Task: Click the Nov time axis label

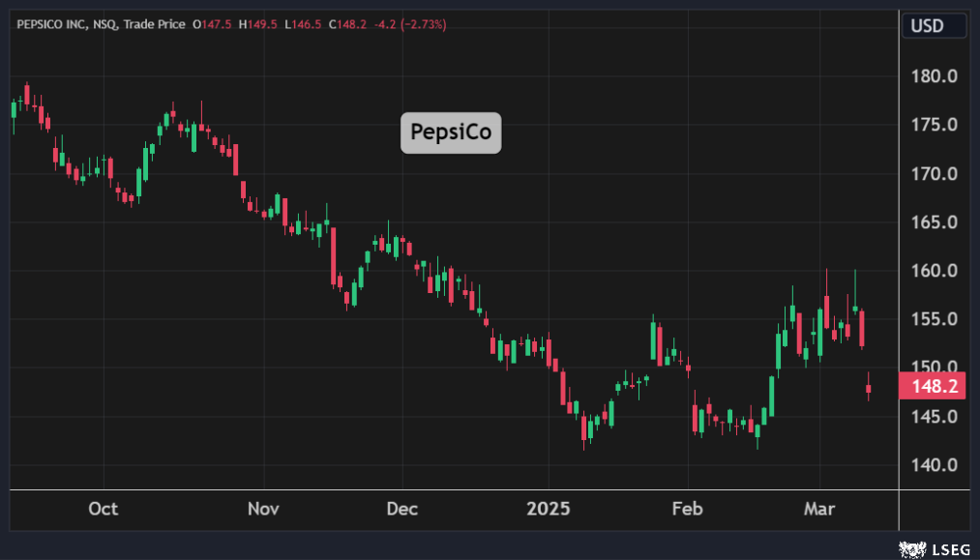Action: 263,509
